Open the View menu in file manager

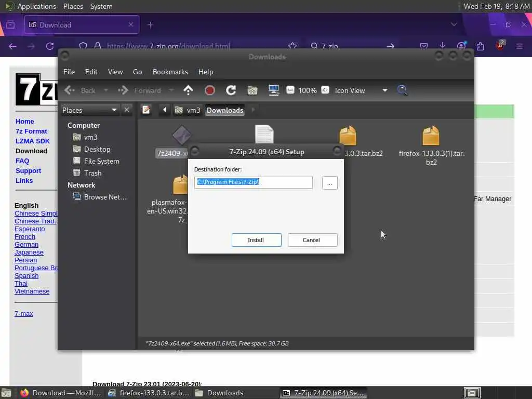tap(115, 72)
